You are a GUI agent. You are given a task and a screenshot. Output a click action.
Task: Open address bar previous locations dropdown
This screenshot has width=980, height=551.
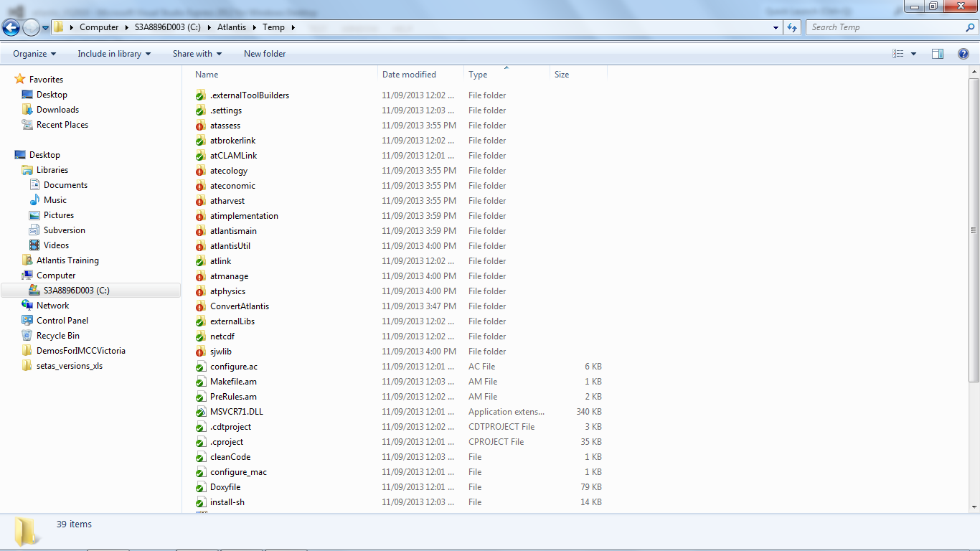776,28
